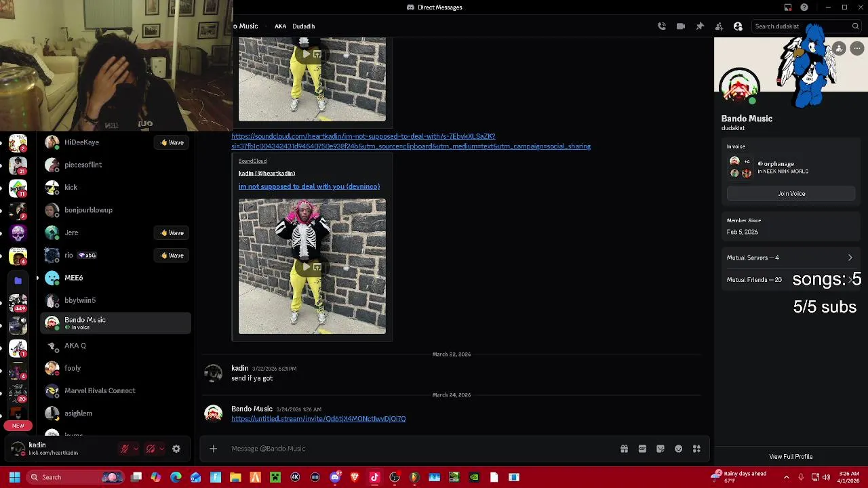Add friends to DM icon
The width and height of the screenshot is (868, 488).
(719, 26)
